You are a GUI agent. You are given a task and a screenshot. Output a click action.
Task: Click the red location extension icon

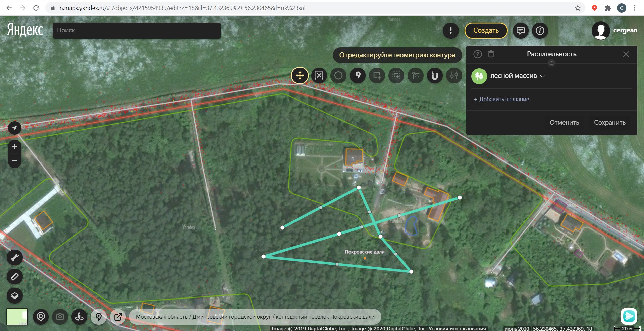[594, 8]
